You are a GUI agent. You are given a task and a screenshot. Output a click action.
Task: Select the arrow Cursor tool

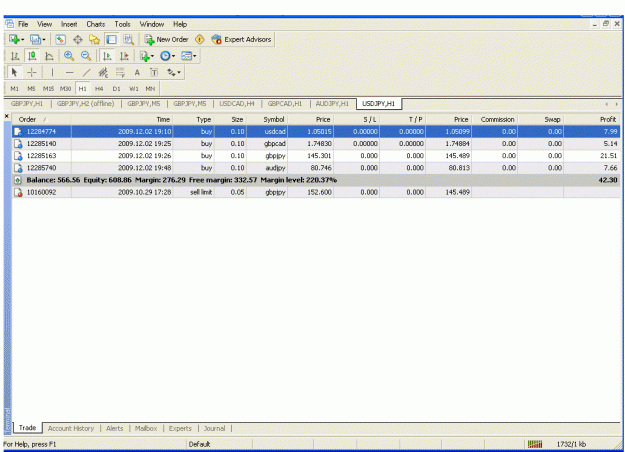tap(14, 72)
